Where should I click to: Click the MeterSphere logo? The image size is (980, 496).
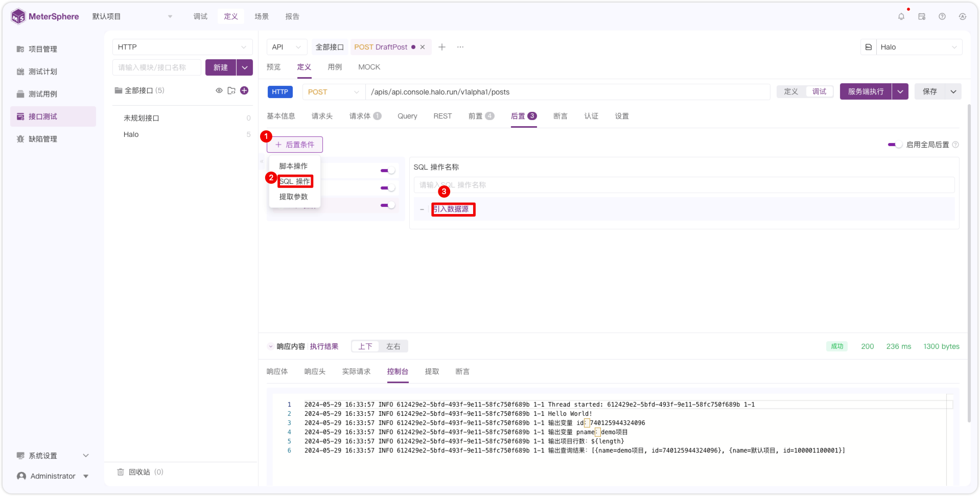tap(45, 16)
